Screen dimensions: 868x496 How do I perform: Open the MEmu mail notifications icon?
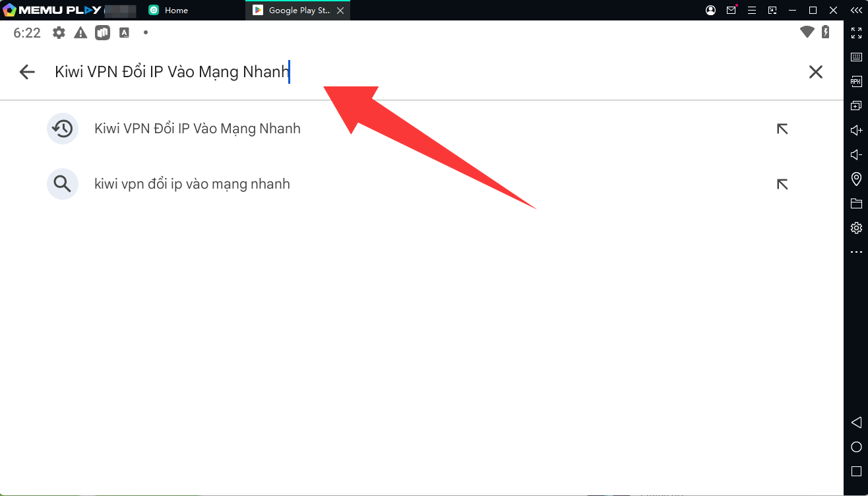[731, 11]
